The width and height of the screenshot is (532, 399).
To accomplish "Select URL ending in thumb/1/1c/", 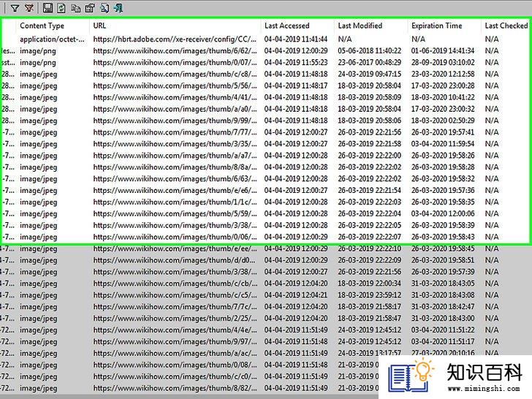I will [x=175, y=202].
